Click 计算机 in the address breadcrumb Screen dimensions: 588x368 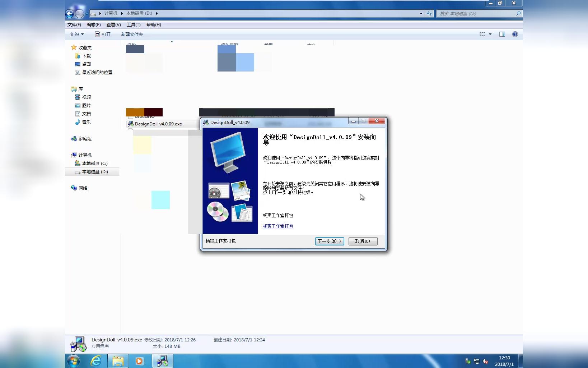point(111,13)
